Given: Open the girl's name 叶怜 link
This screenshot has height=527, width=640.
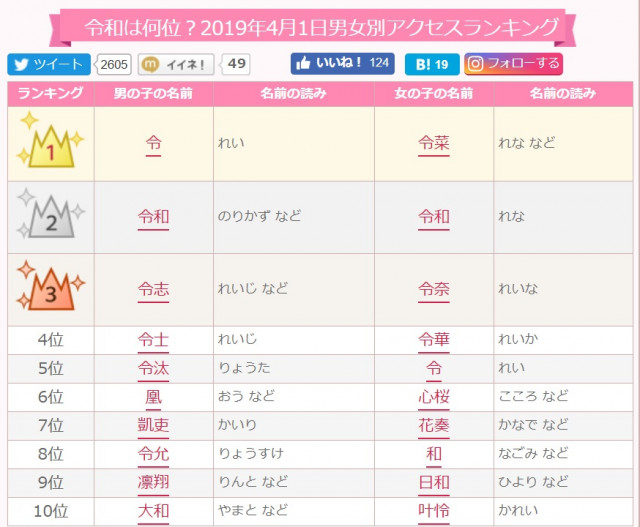Looking at the screenshot, I should 434,511.
